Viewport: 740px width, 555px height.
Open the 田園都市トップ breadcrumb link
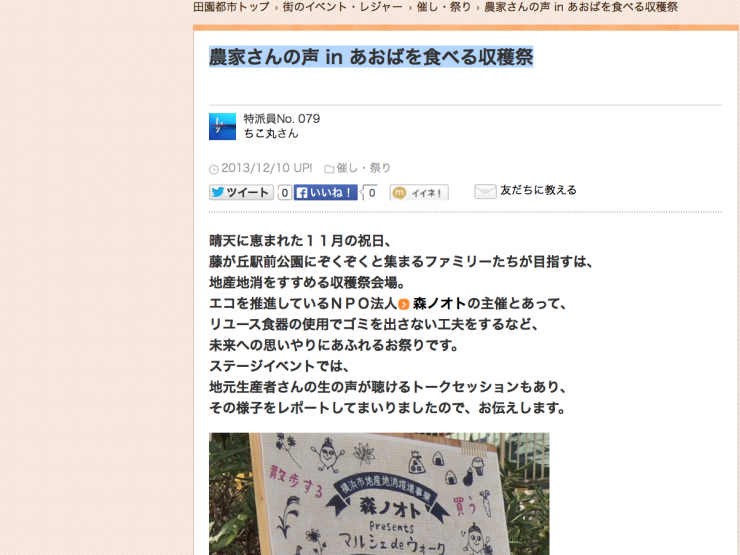(x=231, y=7)
